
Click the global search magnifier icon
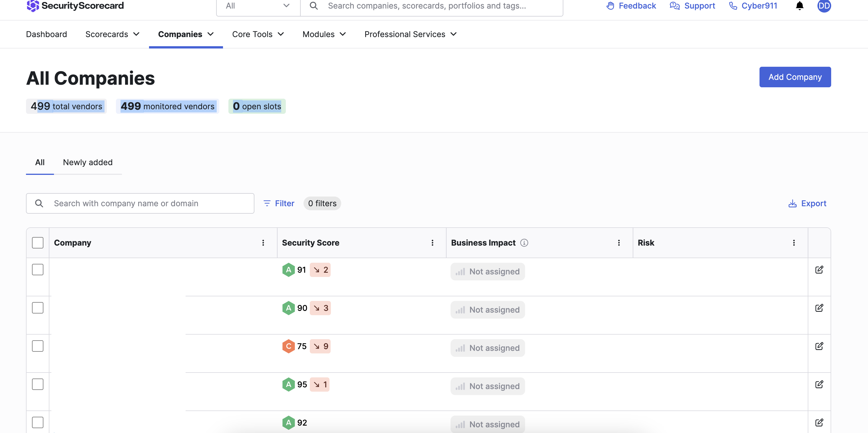pos(314,6)
